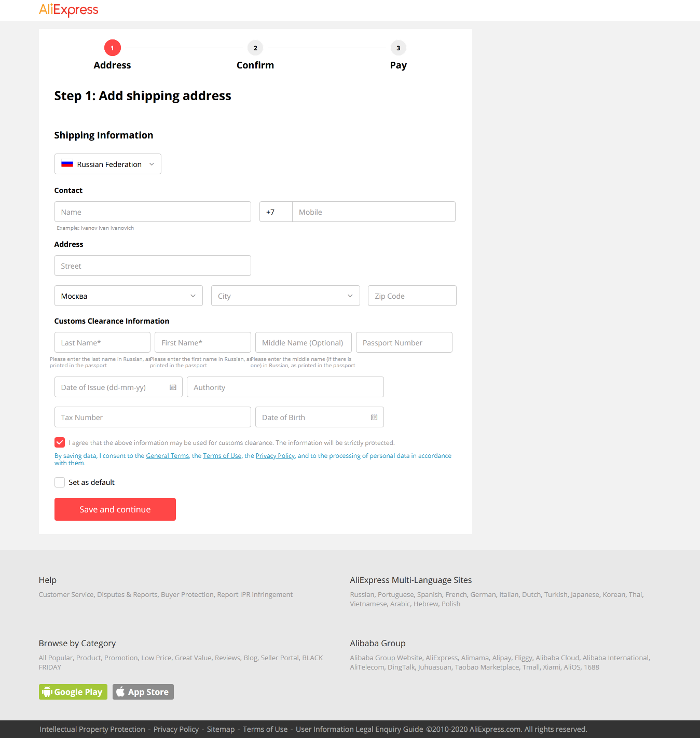Switch to the French language site

click(456, 594)
